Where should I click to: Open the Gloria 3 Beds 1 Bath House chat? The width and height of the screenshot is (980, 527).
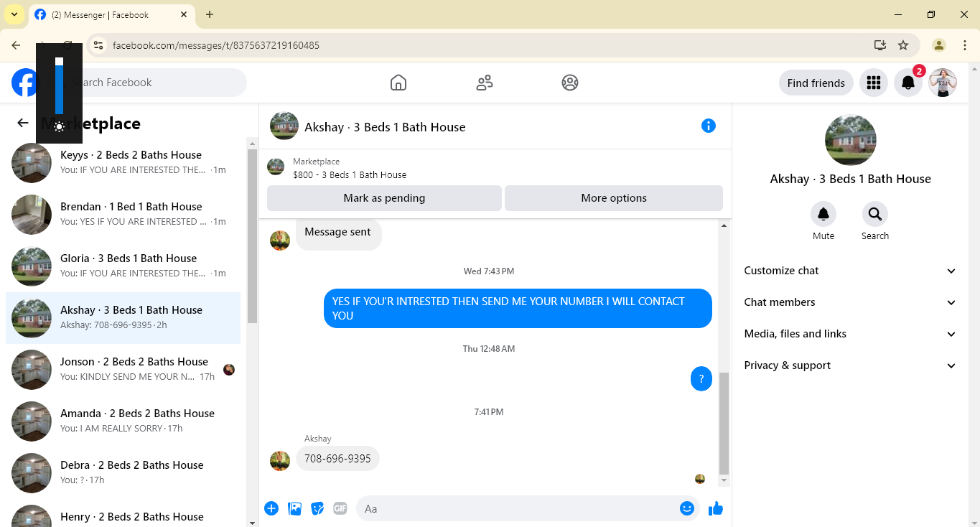pos(123,266)
